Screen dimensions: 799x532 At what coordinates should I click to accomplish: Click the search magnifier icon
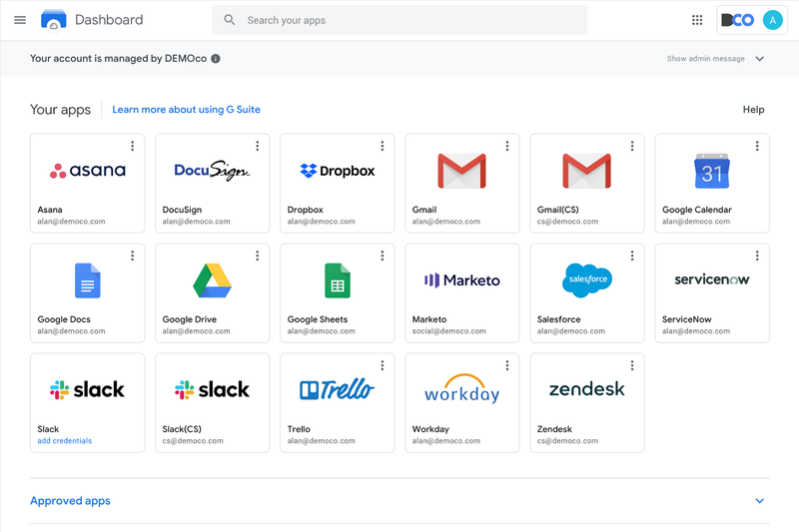230,20
